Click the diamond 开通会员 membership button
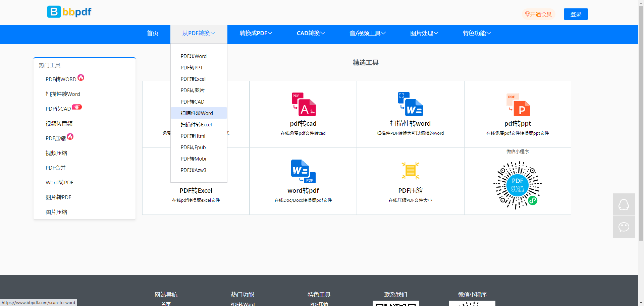 coord(538,14)
